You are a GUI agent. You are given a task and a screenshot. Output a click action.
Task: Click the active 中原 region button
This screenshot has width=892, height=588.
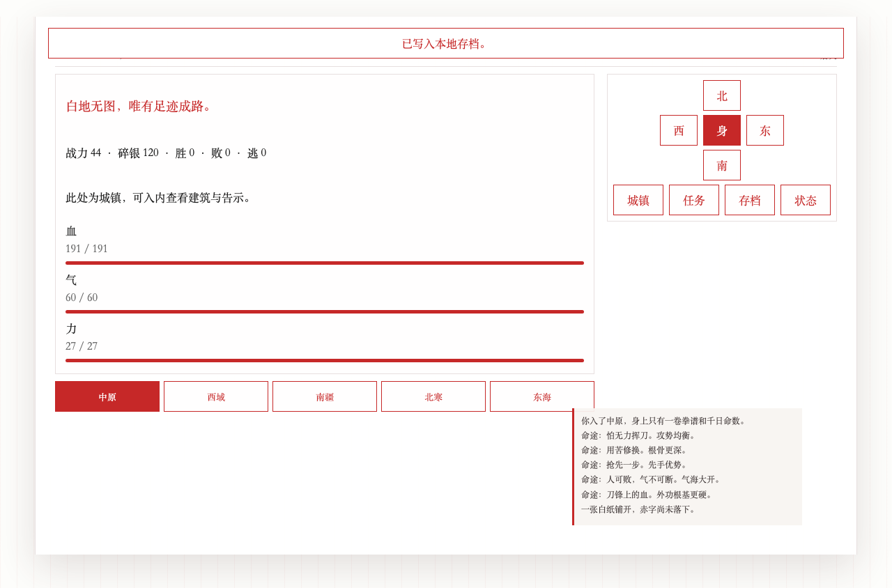pos(107,396)
